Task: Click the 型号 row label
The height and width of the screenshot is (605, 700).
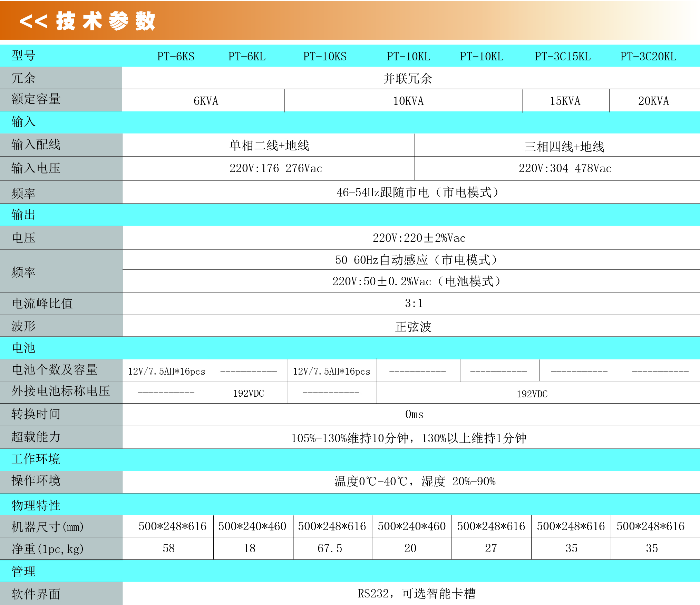Action: pyautogui.click(x=23, y=56)
